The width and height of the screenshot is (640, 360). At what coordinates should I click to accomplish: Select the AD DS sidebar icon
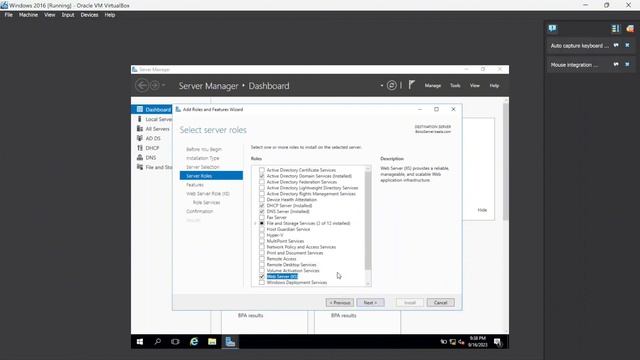tap(140, 138)
